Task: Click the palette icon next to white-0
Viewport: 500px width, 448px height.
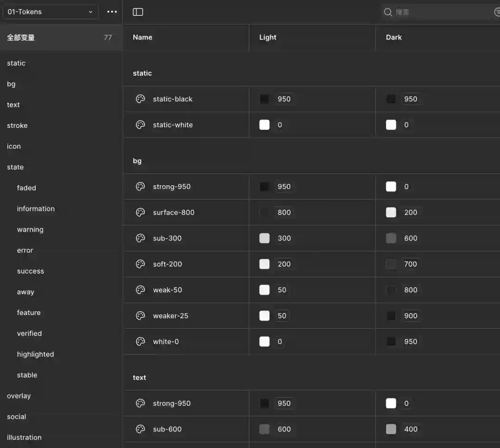Action: [x=140, y=342]
